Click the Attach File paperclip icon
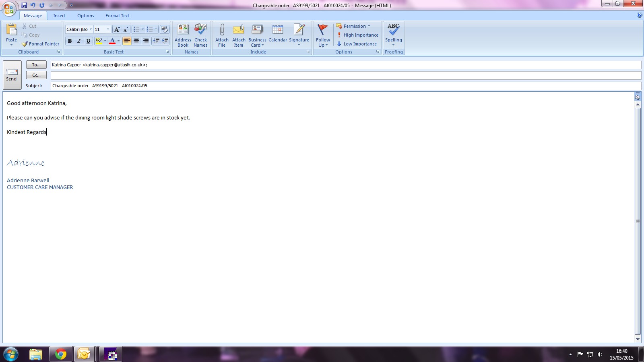 (x=222, y=31)
